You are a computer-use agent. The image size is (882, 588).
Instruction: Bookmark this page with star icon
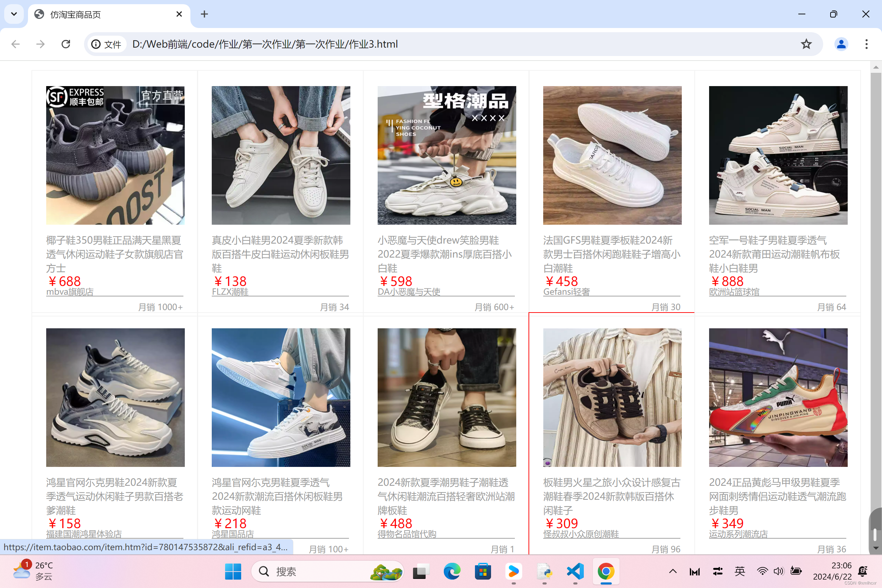pyautogui.click(x=806, y=44)
